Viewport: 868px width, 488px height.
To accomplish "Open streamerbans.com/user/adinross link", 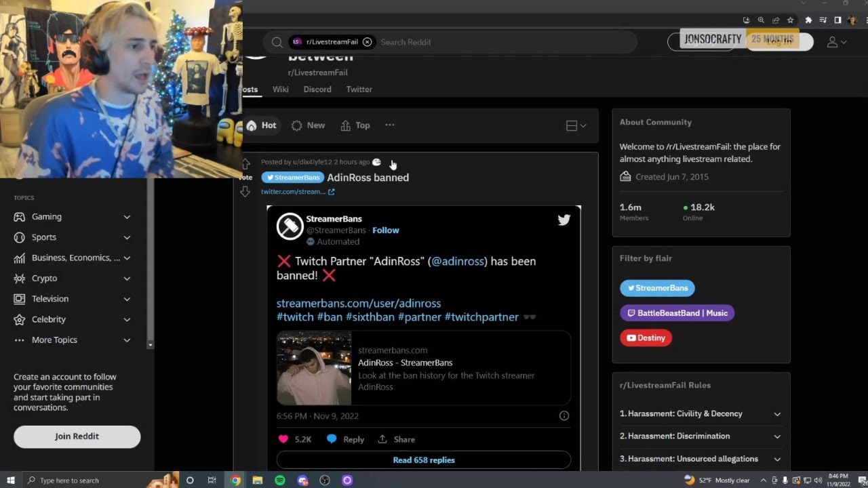I will 359,304.
